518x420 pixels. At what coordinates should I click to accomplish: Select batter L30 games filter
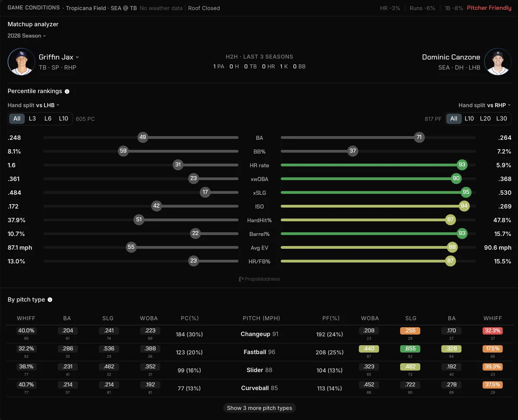pos(502,119)
